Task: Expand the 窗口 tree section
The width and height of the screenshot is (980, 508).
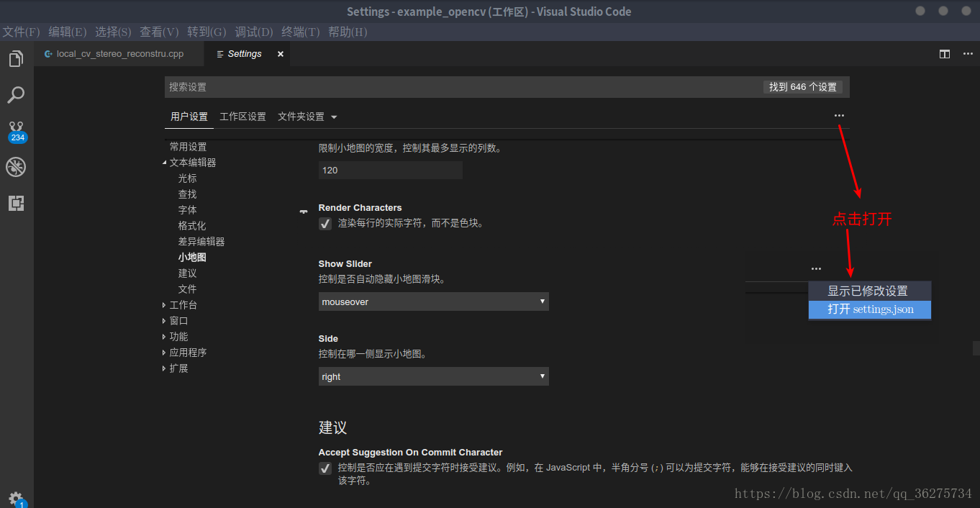Action: [165, 321]
